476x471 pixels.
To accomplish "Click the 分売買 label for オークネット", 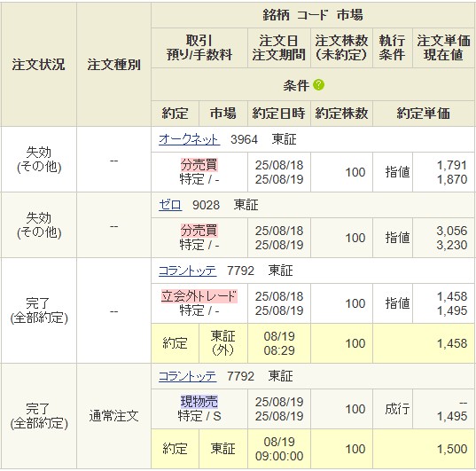I will pyautogui.click(x=199, y=165).
